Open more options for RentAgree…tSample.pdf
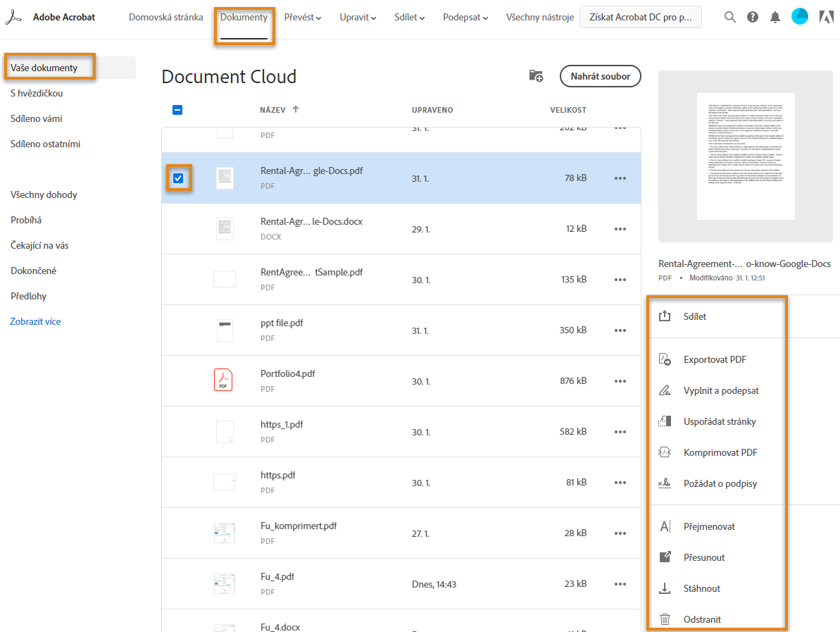The height and width of the screenshot is (632, 840). (620, 280)
